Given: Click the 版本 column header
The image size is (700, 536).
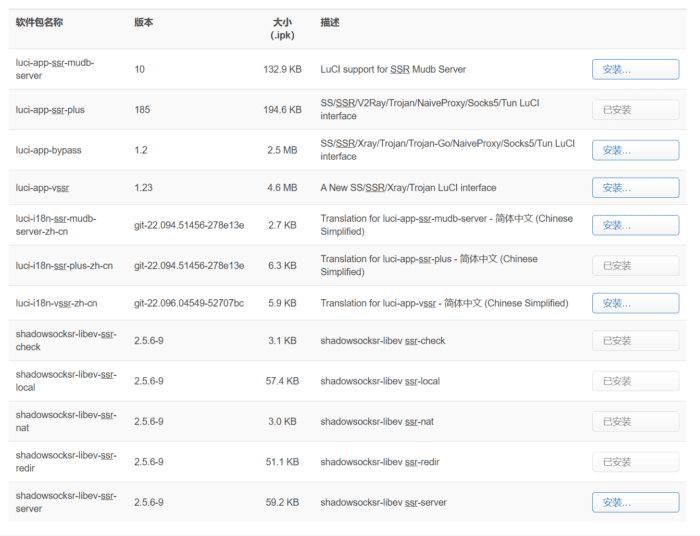Looking at the screenshot, I should click(x=144, y=21).
